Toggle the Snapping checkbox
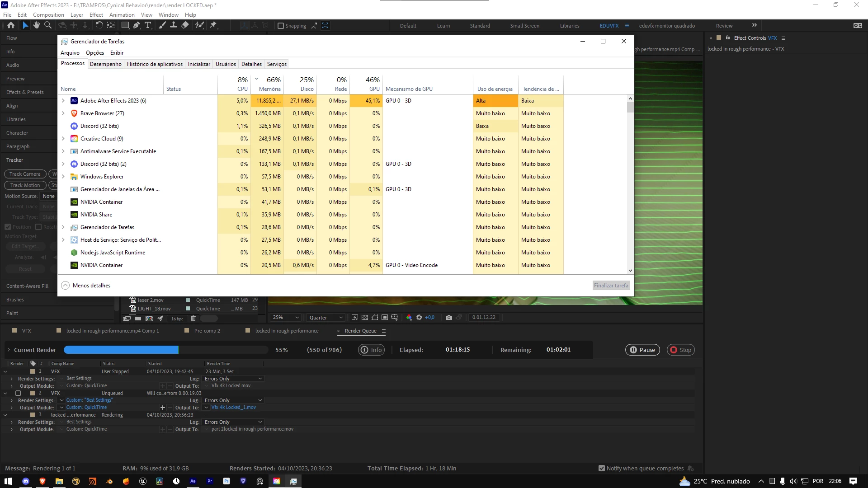The width and height of the screenshot is (868, 488). tap(281, 26)
